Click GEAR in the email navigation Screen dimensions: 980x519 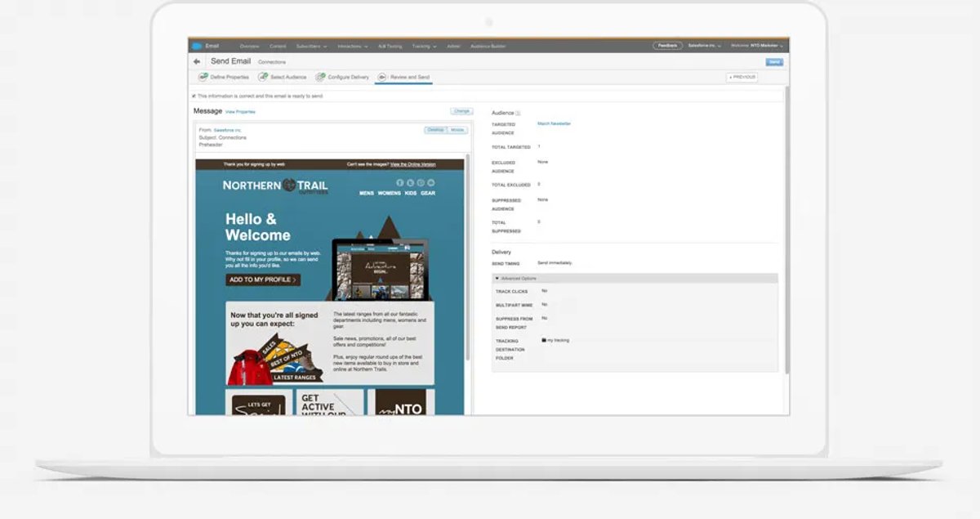[x=428, y=194]
